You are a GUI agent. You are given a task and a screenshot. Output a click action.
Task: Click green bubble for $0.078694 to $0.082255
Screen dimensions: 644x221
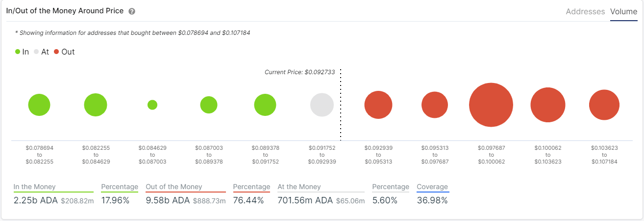point(39,105)
